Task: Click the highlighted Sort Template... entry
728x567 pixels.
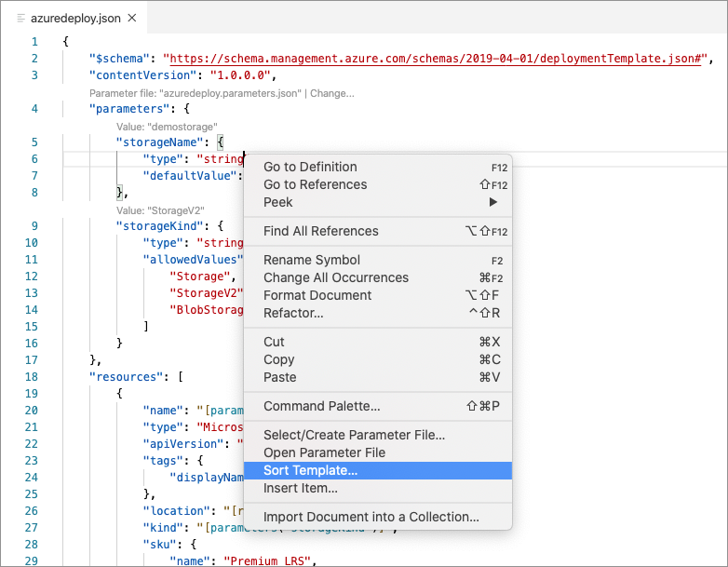Action: [x=377, y=470]
